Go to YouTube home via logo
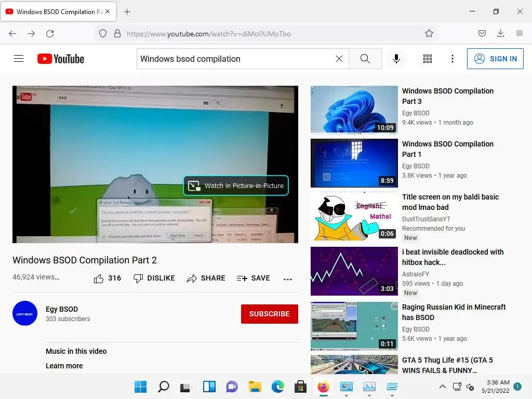This screenshot has width=532, height=399. [61, 59]
